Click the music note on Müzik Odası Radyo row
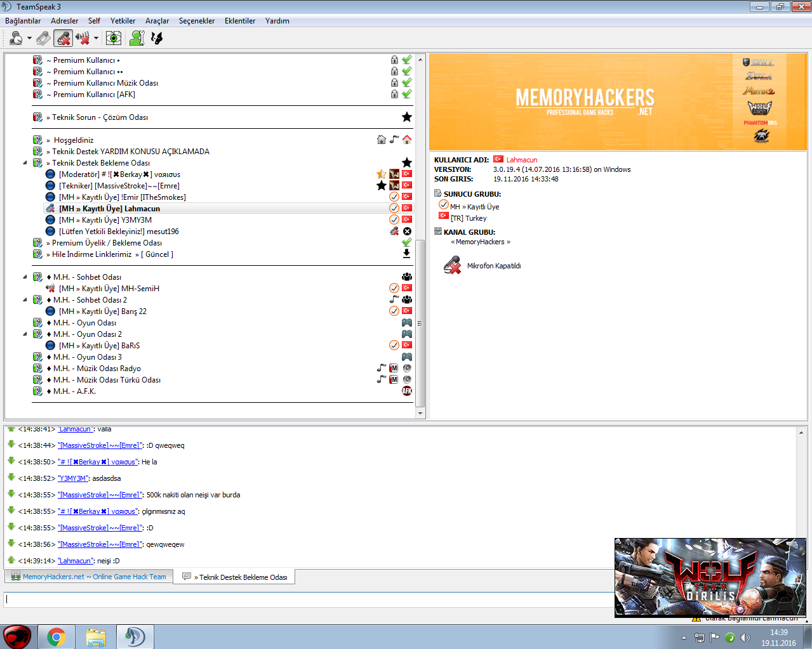The image size is (812, 649). coord(382,368)
